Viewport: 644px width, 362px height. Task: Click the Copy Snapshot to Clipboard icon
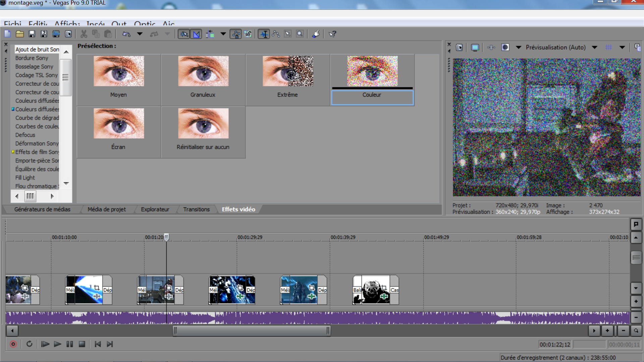638,47
